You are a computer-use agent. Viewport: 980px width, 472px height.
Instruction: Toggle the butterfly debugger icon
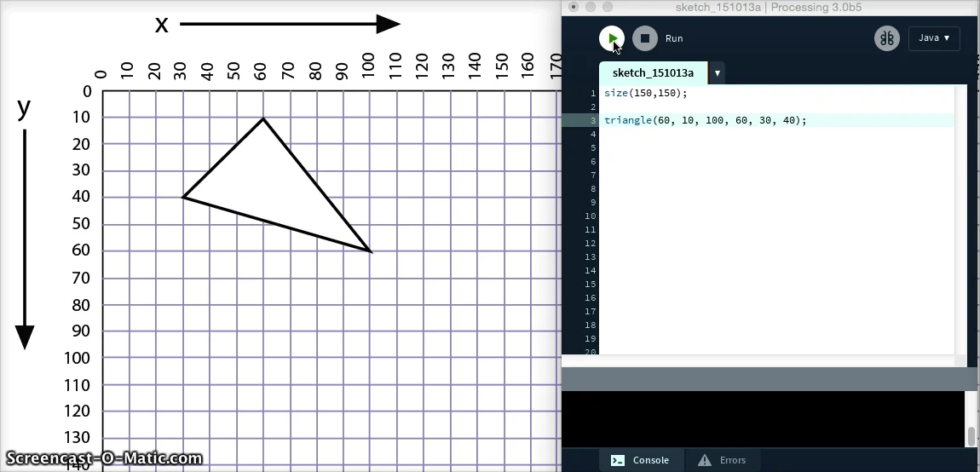click(x=887, y=38)
